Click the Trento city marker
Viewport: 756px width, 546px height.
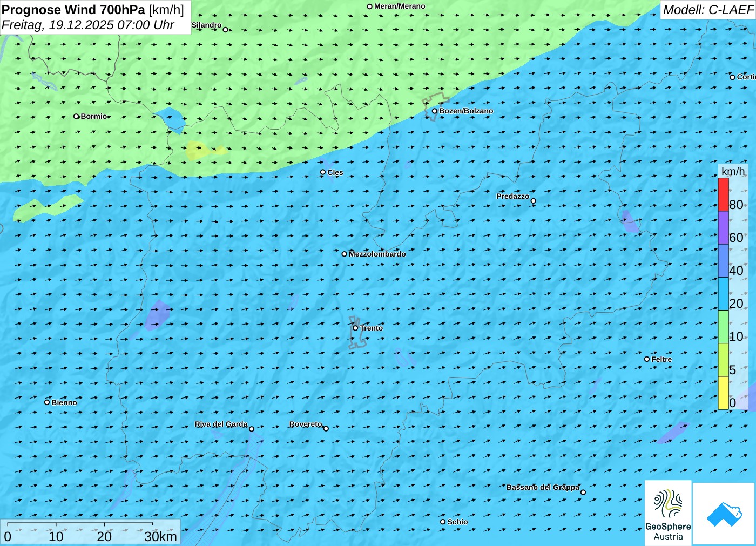coord(355,328)
